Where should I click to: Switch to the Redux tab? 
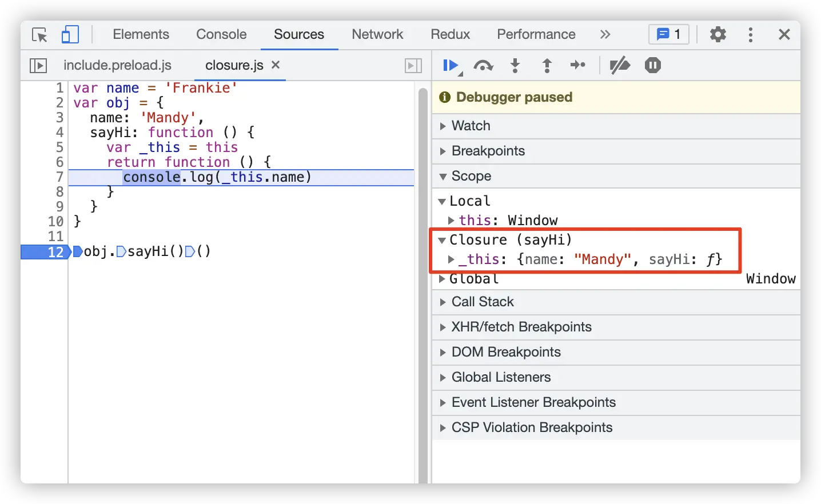pos(451,34)
